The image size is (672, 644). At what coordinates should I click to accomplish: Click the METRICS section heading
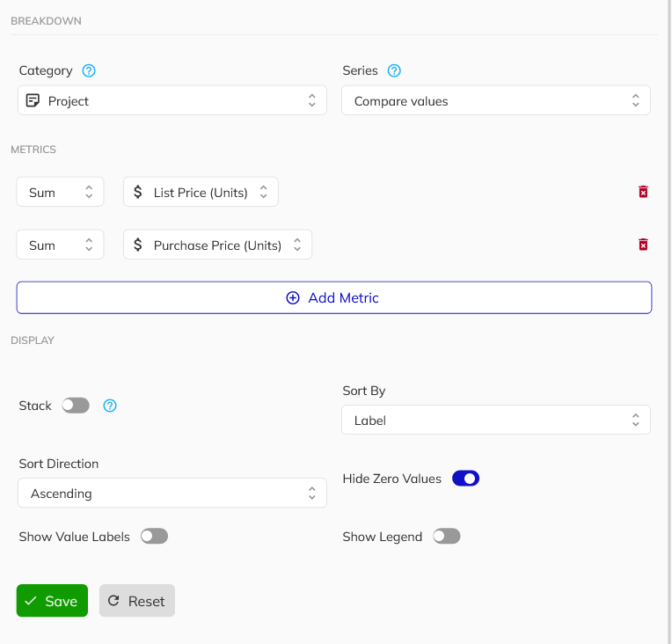33,150
